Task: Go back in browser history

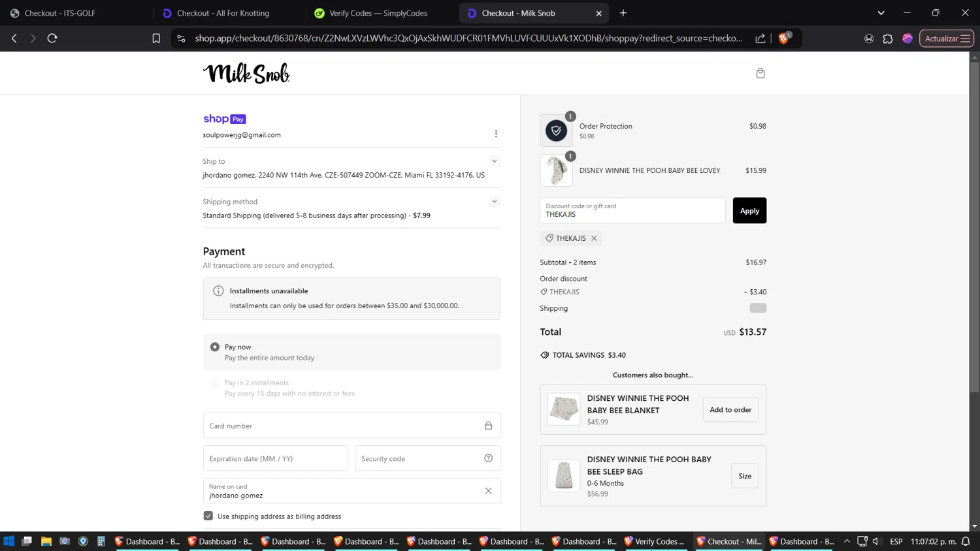Action: (x=14, y=39)
